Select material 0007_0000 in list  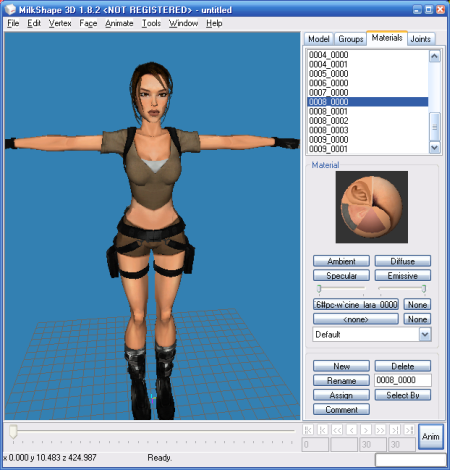click(x=367, y=92)
